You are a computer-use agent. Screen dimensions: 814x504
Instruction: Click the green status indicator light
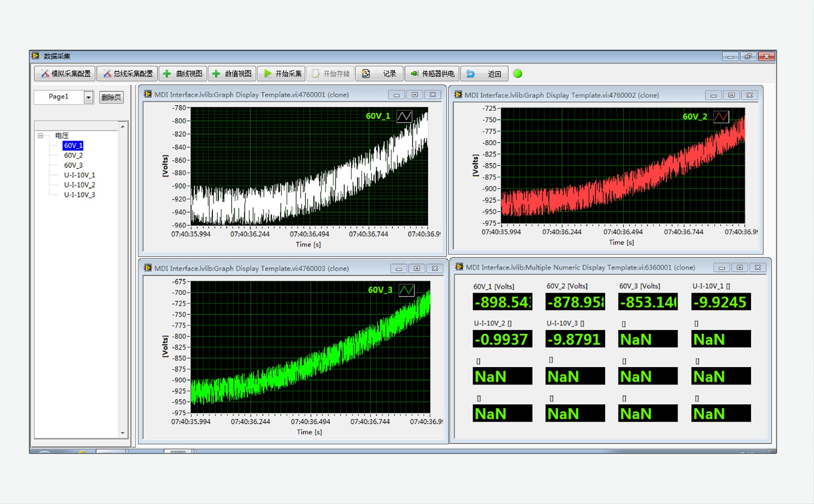[517, 74]
